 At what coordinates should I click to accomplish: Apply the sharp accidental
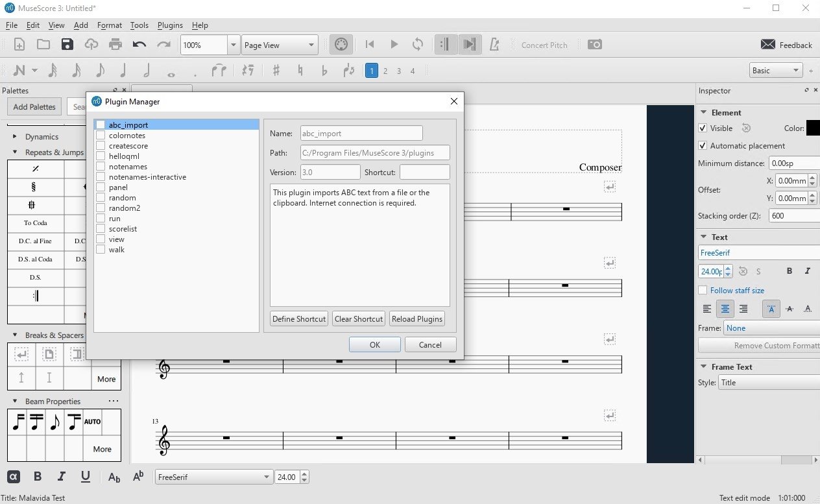(x=276, y=71)
